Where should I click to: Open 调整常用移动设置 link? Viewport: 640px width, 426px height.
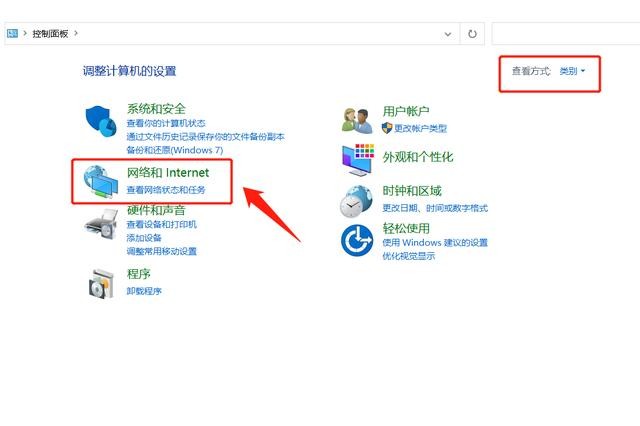[162, 251]
